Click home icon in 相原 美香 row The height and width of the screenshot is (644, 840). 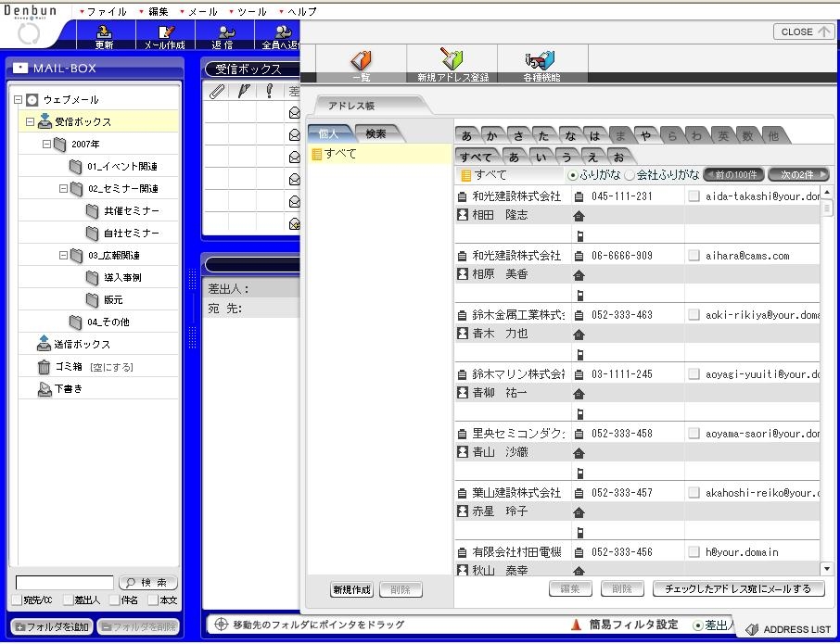579,275
